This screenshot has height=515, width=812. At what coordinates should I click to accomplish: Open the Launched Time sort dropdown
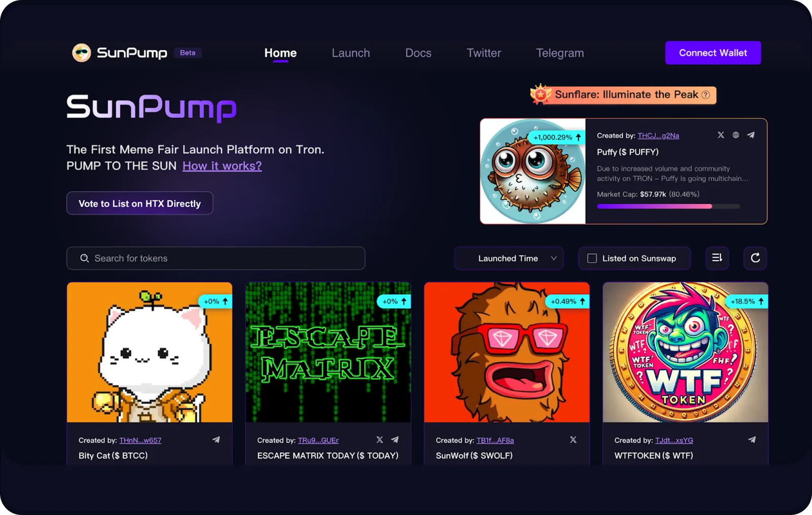pyautogui.click(x=509, y=258)
